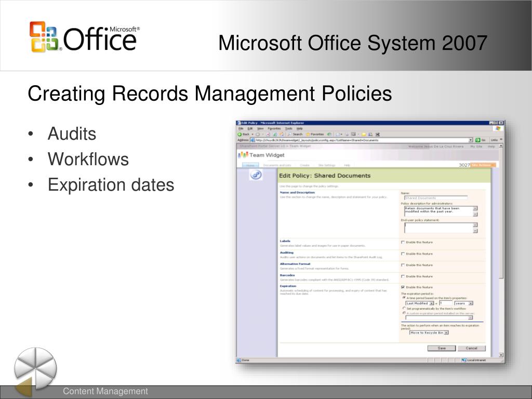Expand the Links toolbar chevron
The width and height of the screenshot is (532, 399).
pos(501,140)
